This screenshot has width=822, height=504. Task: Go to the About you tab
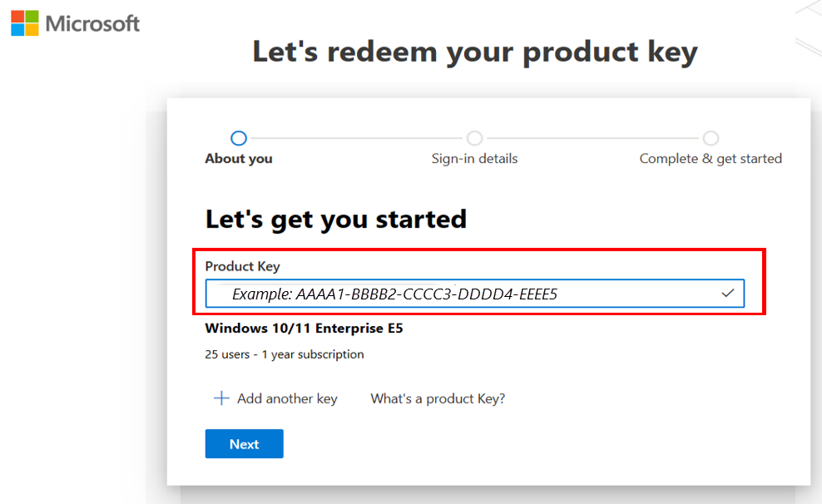pos(238,158)
